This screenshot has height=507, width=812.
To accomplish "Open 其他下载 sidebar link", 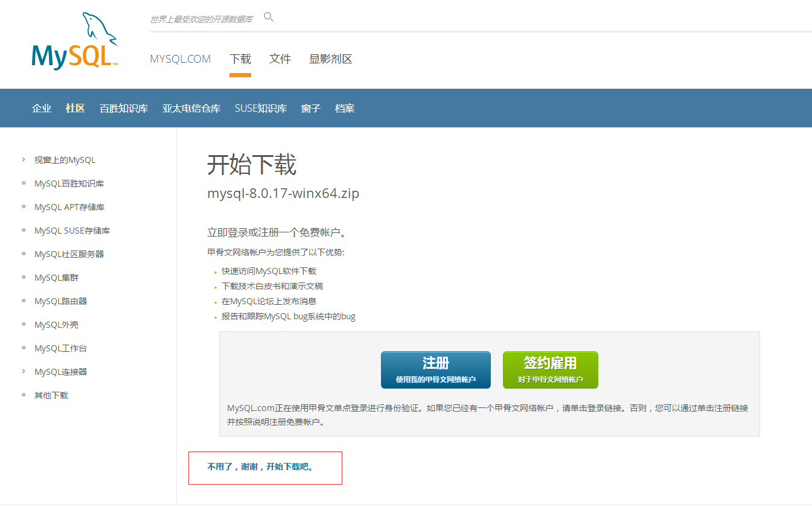I will pyautogui.click(x=51, y=395).
